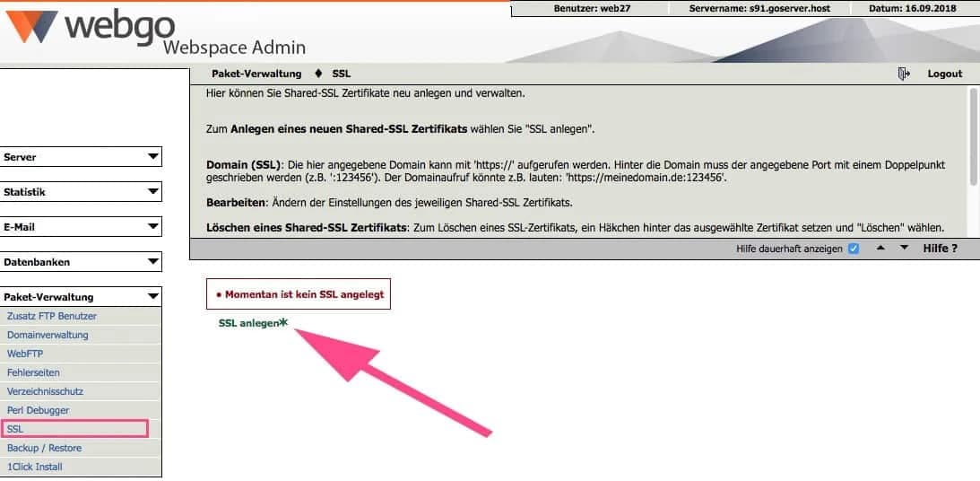Viewport: 980px width, 481px height.
Task: Expand the Statistik menu
Action: point(82,192)
